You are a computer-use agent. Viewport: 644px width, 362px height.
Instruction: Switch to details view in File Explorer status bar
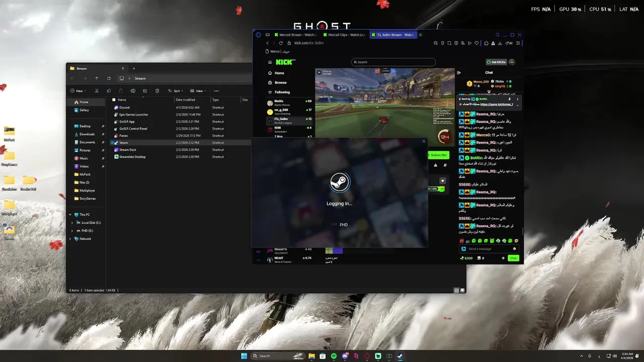[x=456, y=290]
